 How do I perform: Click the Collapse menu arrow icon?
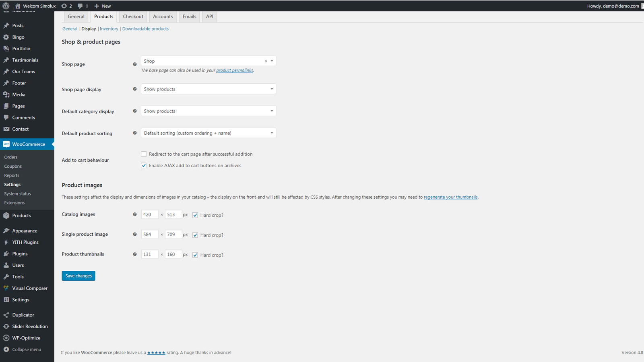coord(6,349)
